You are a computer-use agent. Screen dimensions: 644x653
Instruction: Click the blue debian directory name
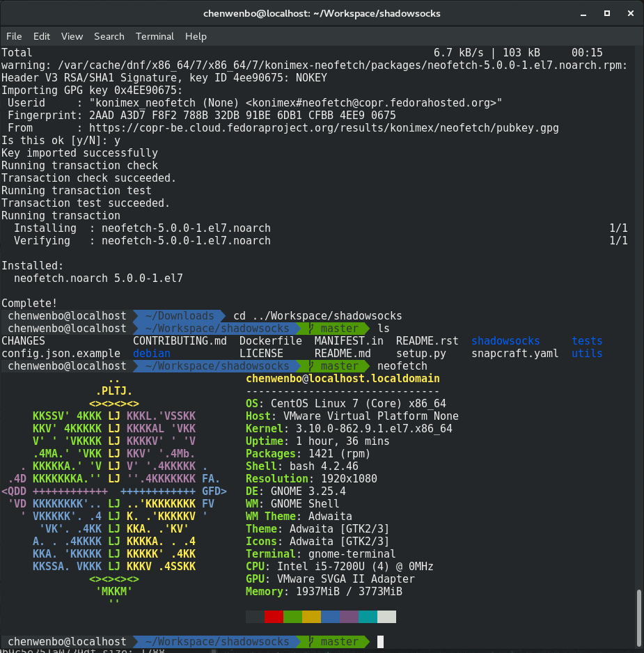coord(152,354)
